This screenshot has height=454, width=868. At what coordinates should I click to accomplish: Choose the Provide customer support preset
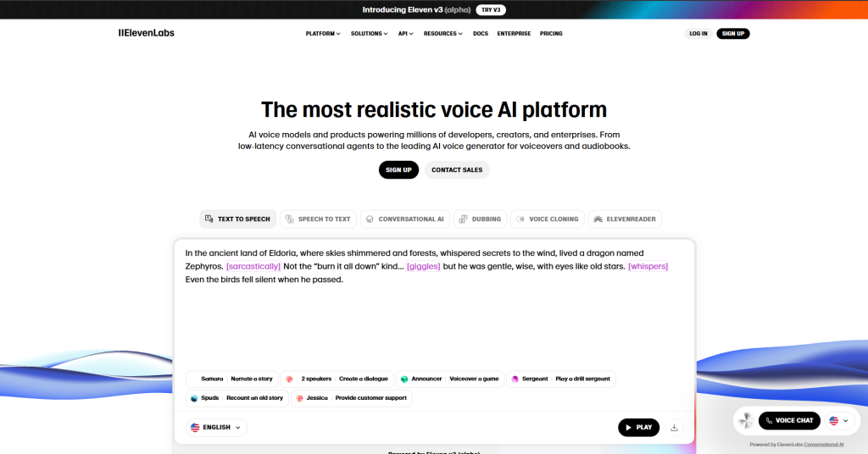coord(352,398)
